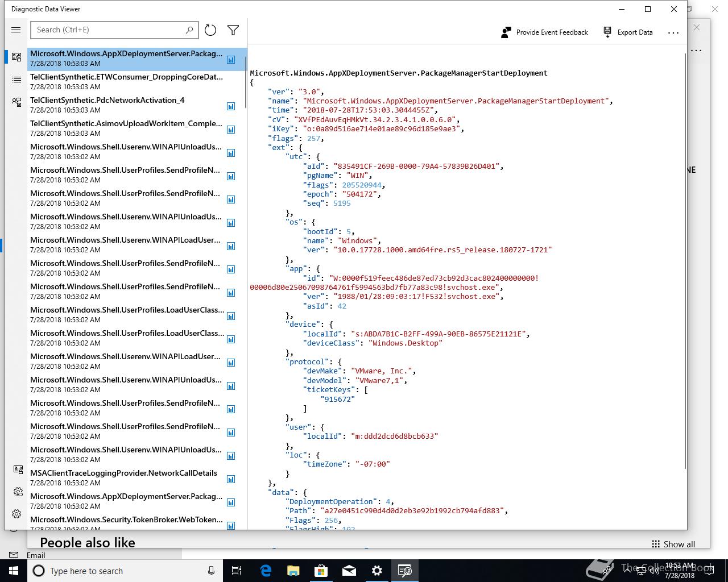Click the "DeploymentOperation": 4 line
Image resolution: width=728 pixels, height=582 pixels.
click(x=340, y=501)
